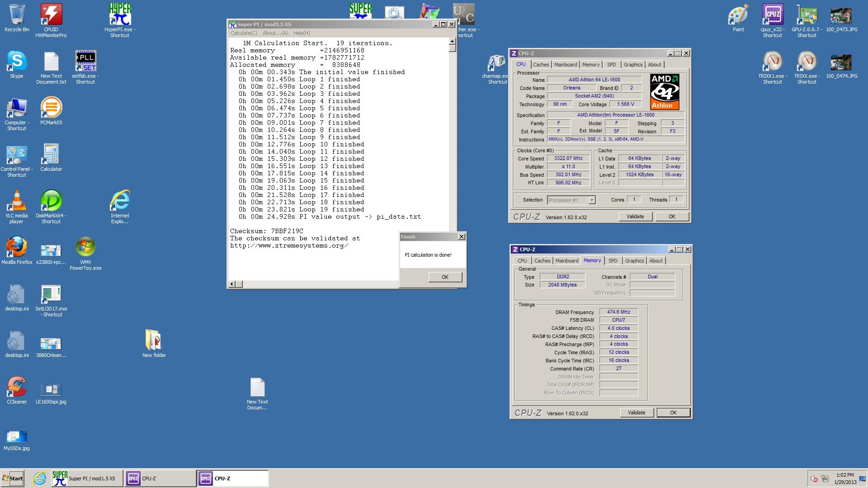Click OK in the Finish dialog

click(x=445, y=277)
